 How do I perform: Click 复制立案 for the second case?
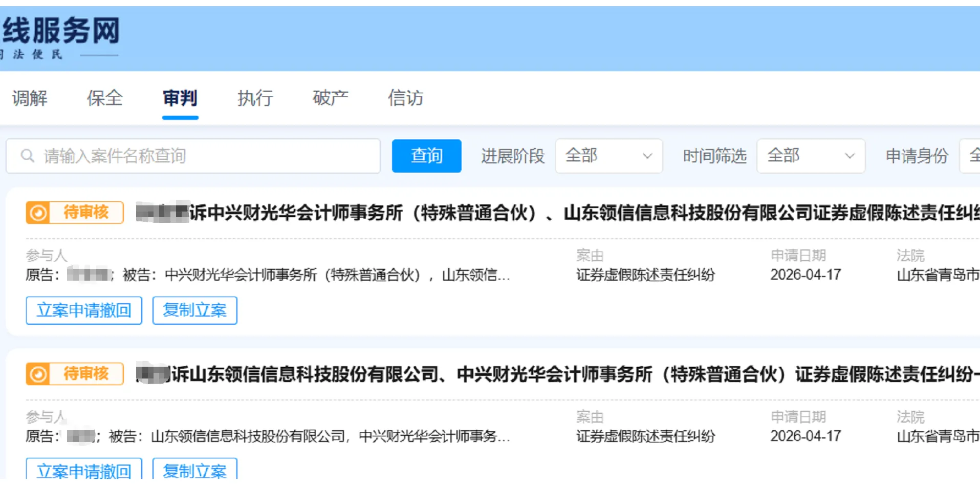point(194,469)
